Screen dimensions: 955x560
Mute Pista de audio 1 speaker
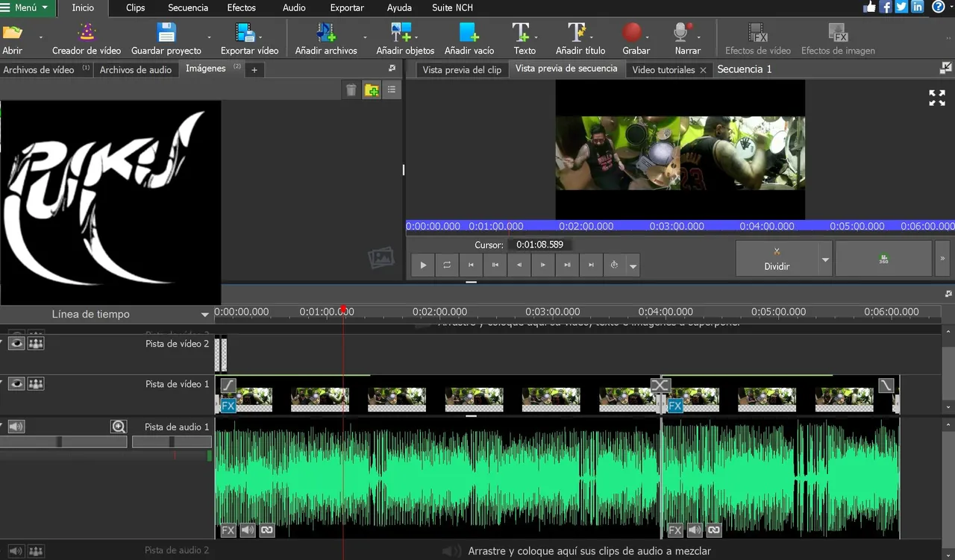(x=16, y=427)
